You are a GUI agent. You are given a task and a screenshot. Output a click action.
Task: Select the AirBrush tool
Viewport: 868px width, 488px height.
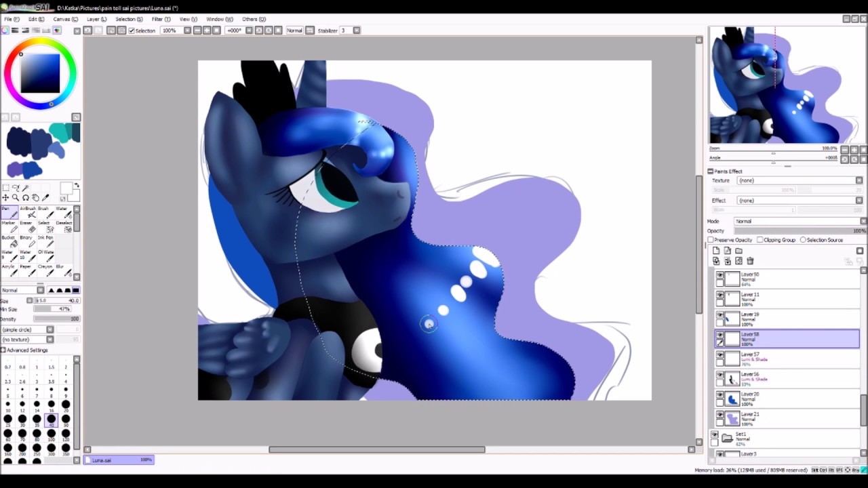tap(27, 212)
